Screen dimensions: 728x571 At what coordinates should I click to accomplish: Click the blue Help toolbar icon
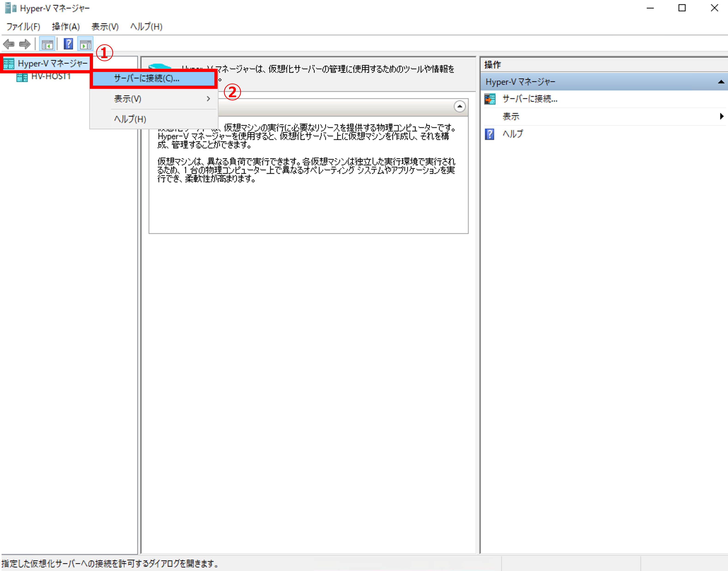pyautogui.click(x=68, y=44)
